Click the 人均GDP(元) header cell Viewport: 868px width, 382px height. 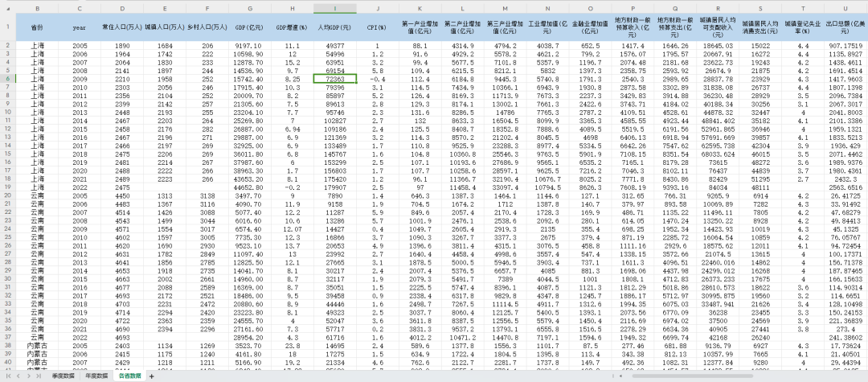click(335, 27)
